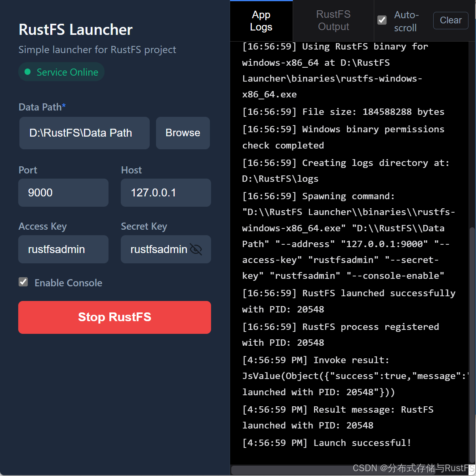
Task: Browse for a data path folder
Action: pos(183,133)
